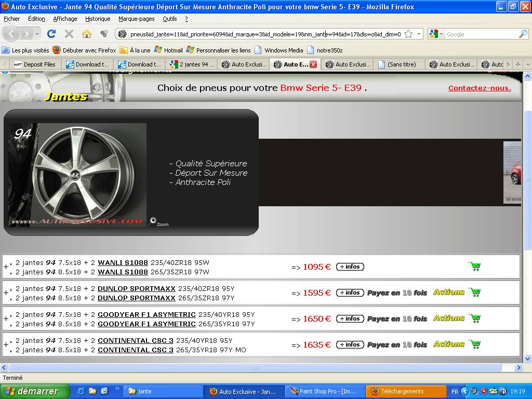This screenshot has height=399, width=532.
Task: Go forward using the forward arrow button
Action: tap(26, 34)
